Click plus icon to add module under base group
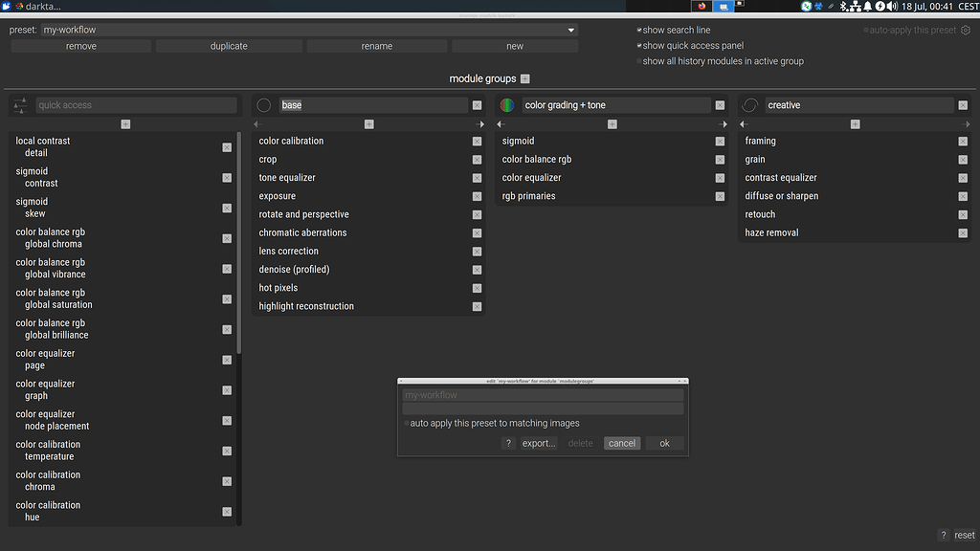Viewport: 980px width, 551px height. [368, 123]
